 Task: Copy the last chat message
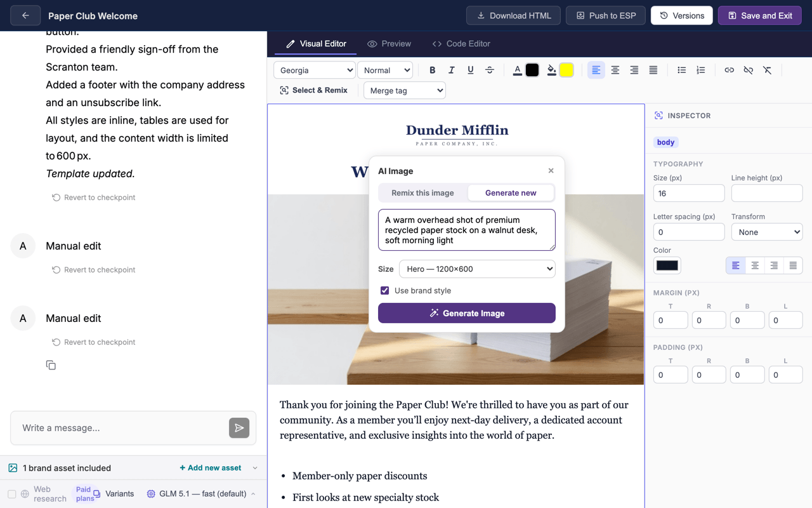click(x=51, y=365)
